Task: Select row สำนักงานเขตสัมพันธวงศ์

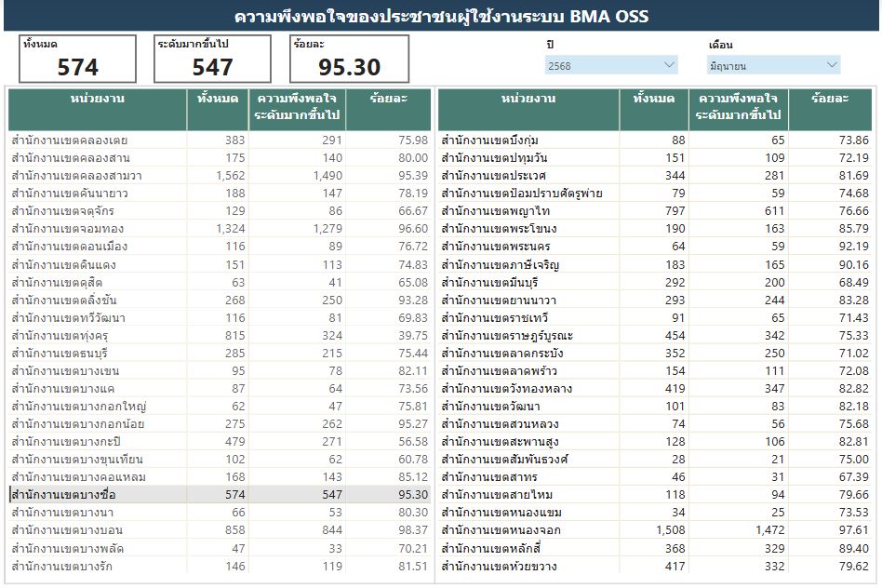Action: click(655, 460)
